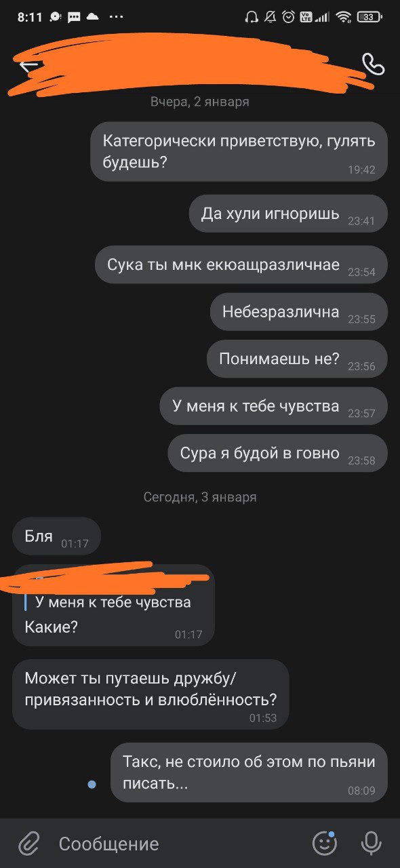Open the emoji and sticker picker
The width and height of the screenshot is (400, 868).
tap(325, 843)
